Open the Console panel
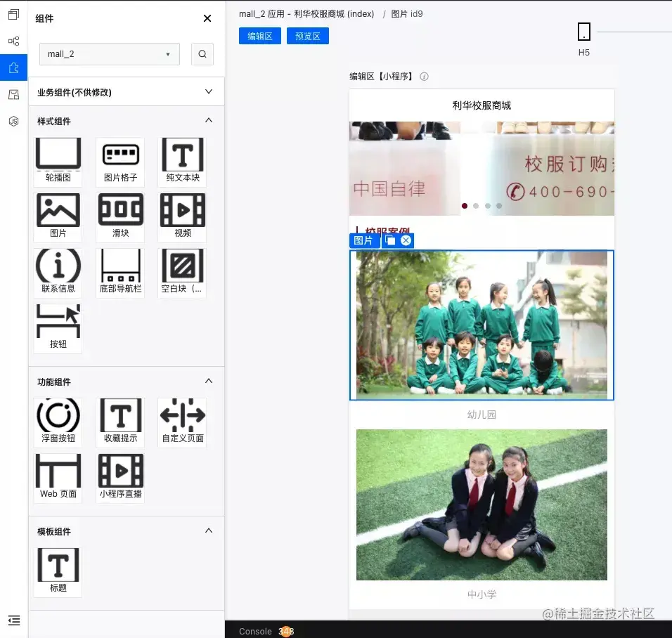The height and width of the screenshot is (638, 672). 255,631
